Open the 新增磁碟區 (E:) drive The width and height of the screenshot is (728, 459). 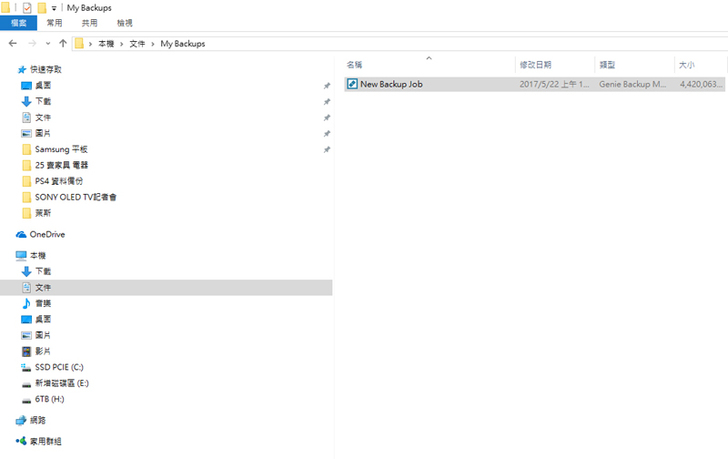coord(62,383)
